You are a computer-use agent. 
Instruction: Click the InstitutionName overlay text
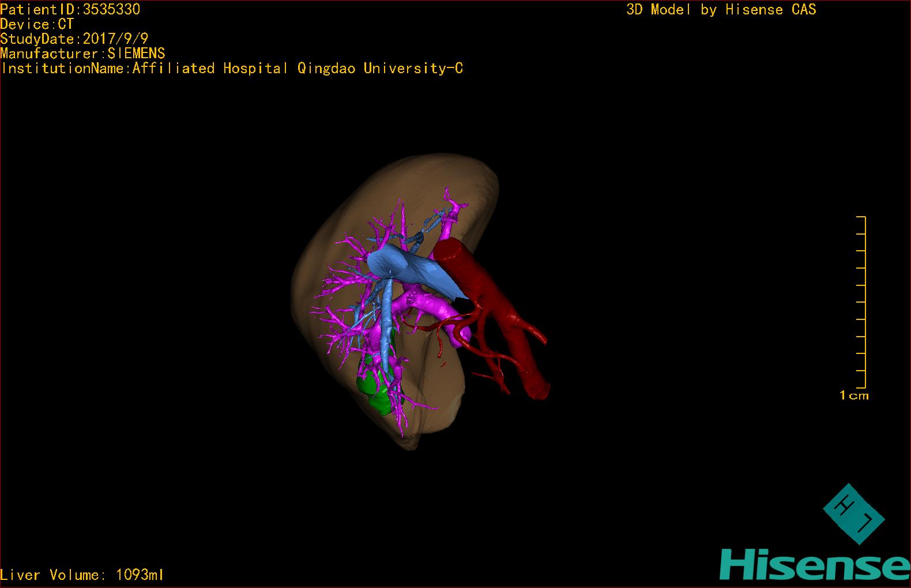click(232, 69)
